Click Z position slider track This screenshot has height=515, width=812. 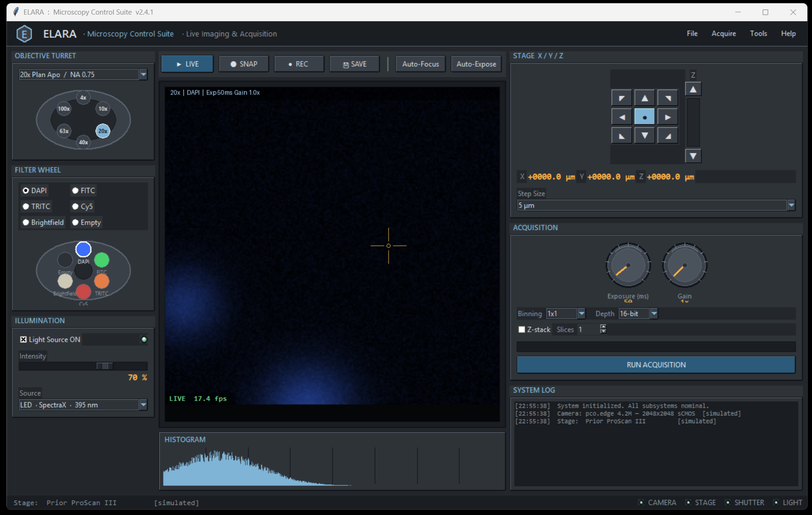(693, 122)
